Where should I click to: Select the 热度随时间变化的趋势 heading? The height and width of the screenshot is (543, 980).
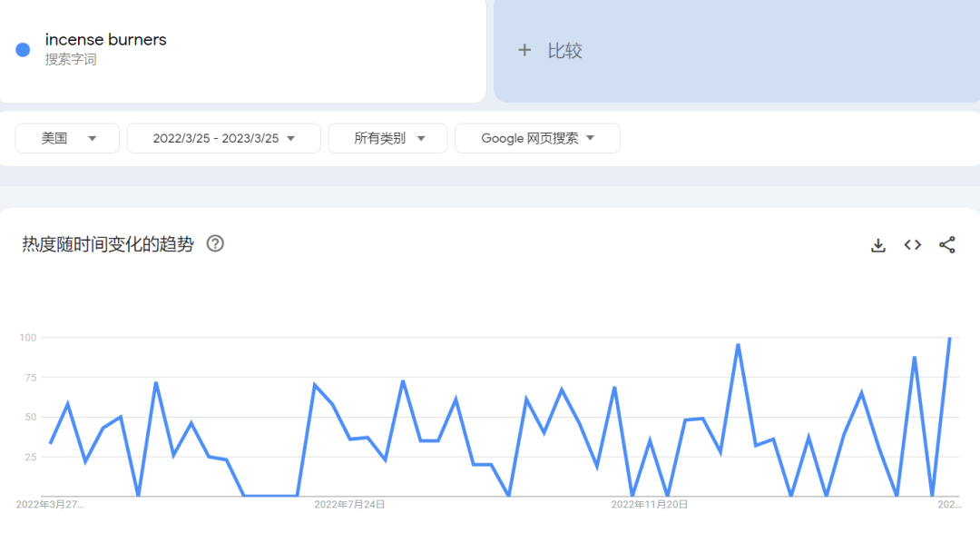pyautogui.click(x=108, y=244)
